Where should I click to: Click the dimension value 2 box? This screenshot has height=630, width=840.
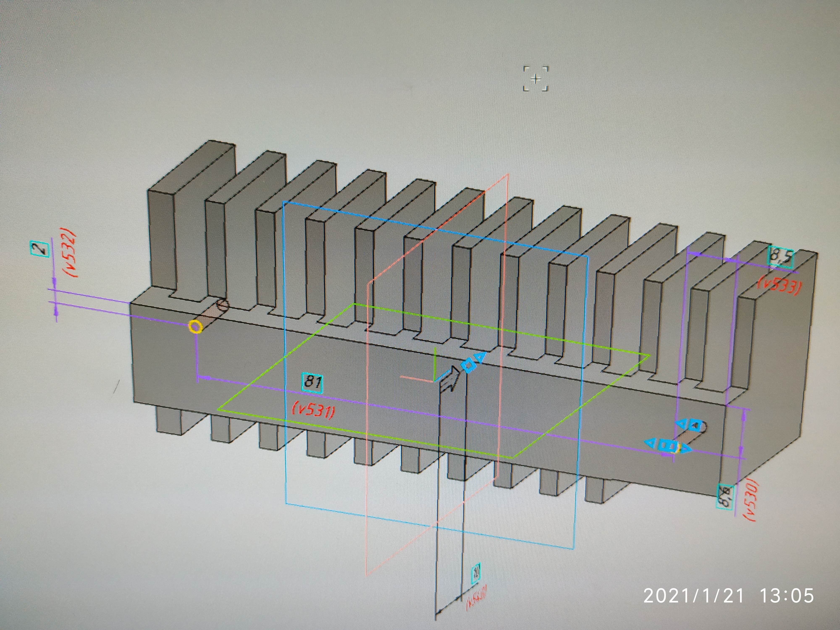coord(40,249)
